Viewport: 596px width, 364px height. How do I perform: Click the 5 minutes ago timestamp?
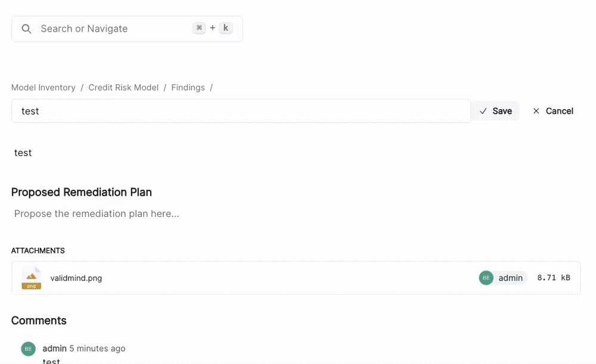click(x=97, y=349)
